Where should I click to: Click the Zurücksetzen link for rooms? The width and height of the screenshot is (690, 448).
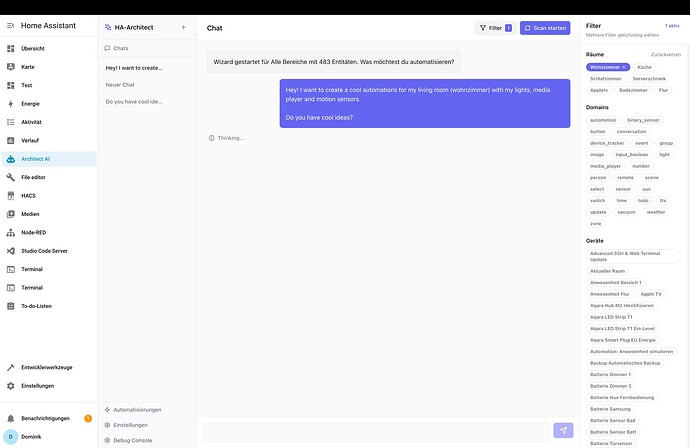point(665,54)
